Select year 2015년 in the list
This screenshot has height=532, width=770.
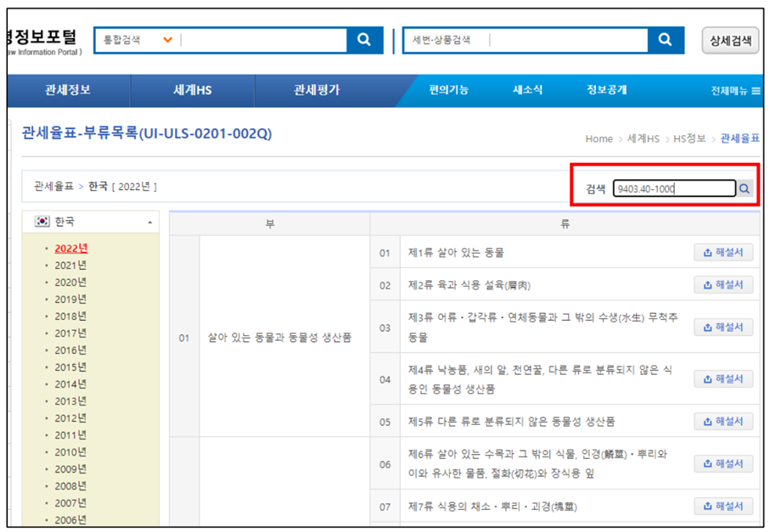[x=70, y=367]
